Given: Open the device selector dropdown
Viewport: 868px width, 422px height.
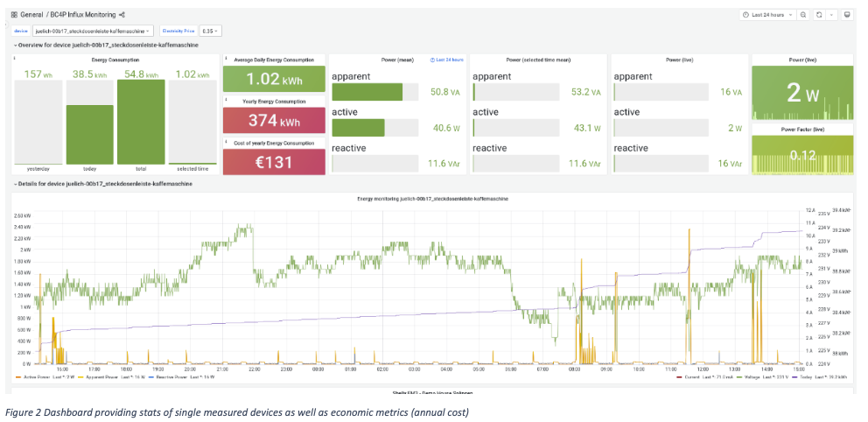Looking at the screenshot, I should [x=93, y=31].
